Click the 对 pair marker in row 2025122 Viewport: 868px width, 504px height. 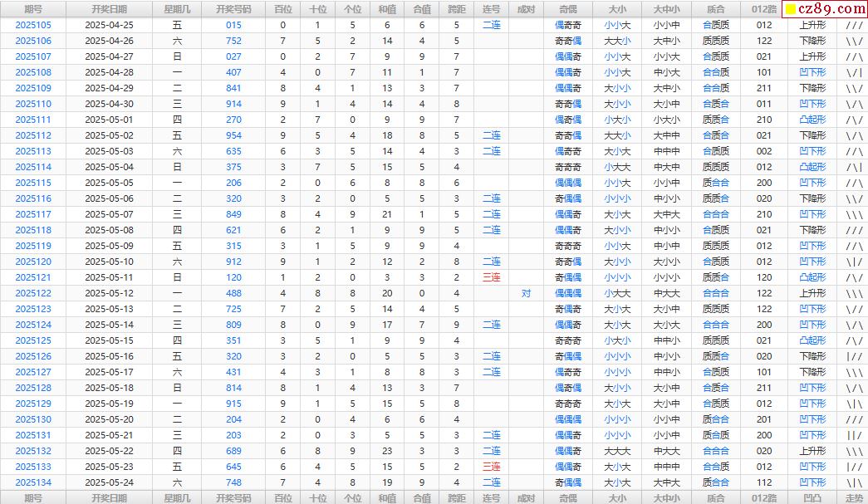[x=526, y=293]
